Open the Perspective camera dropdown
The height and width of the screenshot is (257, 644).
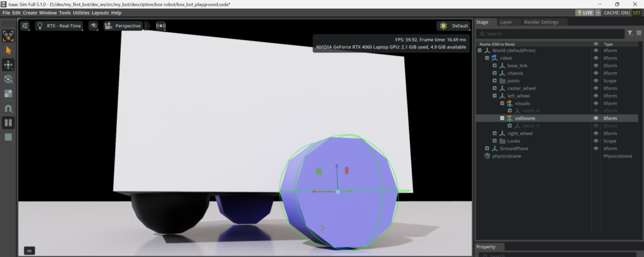[x=123, y=26]
